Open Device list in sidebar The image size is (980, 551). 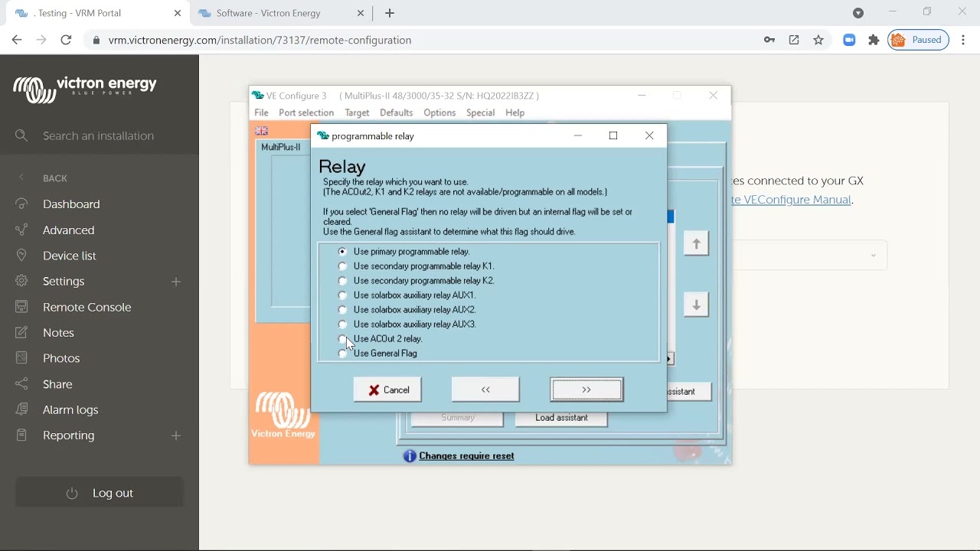pos(70,256)
